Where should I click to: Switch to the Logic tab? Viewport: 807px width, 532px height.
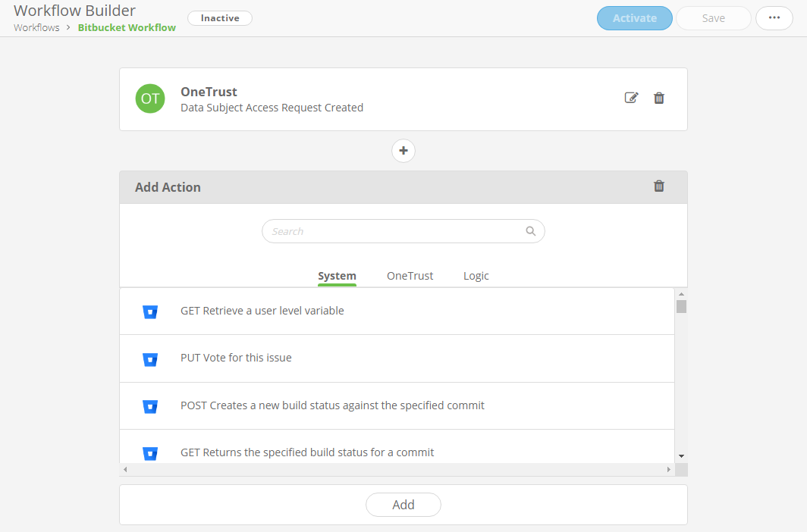pos(476,276)
